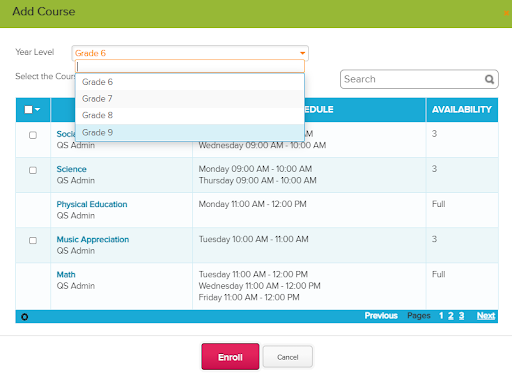Open page 2 of courses
Screen dimensions: 512x384
[451, 316]
